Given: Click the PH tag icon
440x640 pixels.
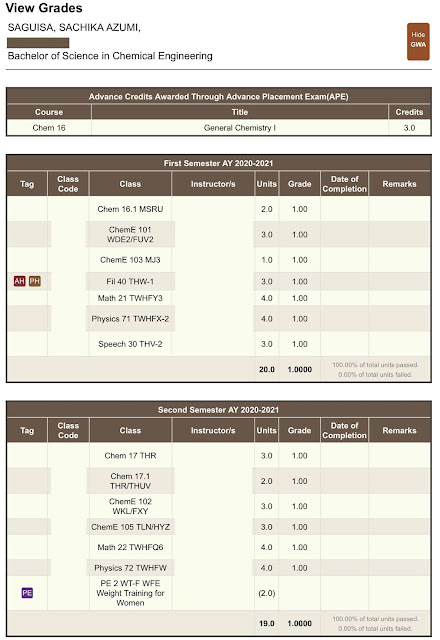Looking at the screenshot, I should pos(35,281).
